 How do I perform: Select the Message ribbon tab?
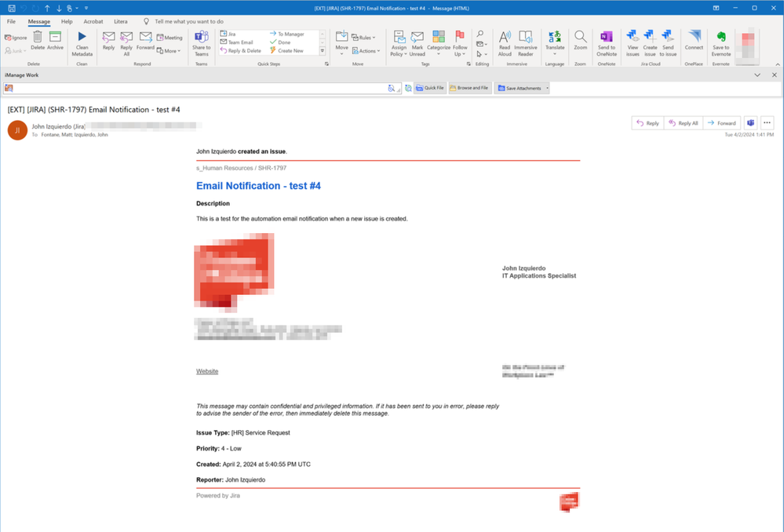coord(39,21)
